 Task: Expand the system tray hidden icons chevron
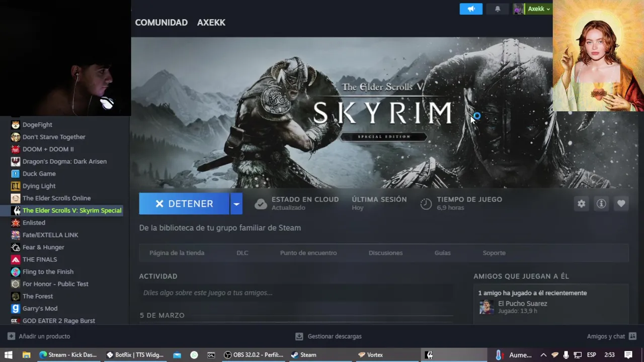pos(543,355)
